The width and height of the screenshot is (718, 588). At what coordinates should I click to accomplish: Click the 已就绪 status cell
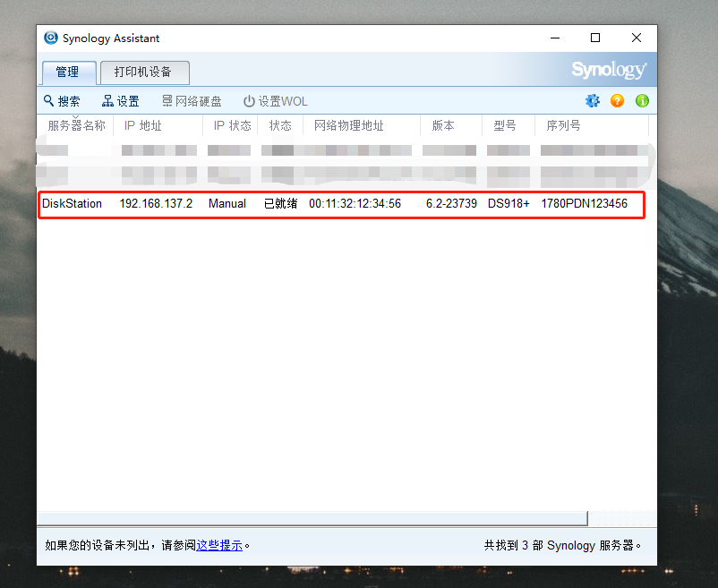(281, 204)
